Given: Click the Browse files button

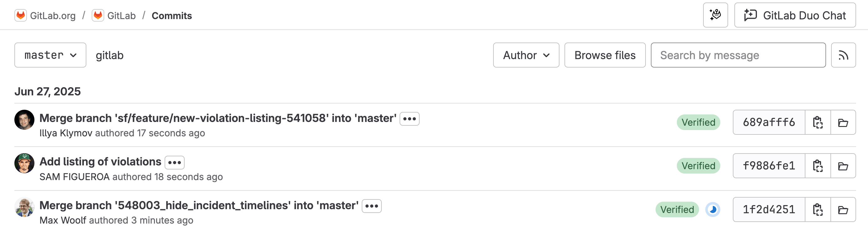Looking at the screenshot, I should pyautogui.click(x=605, y=55).
